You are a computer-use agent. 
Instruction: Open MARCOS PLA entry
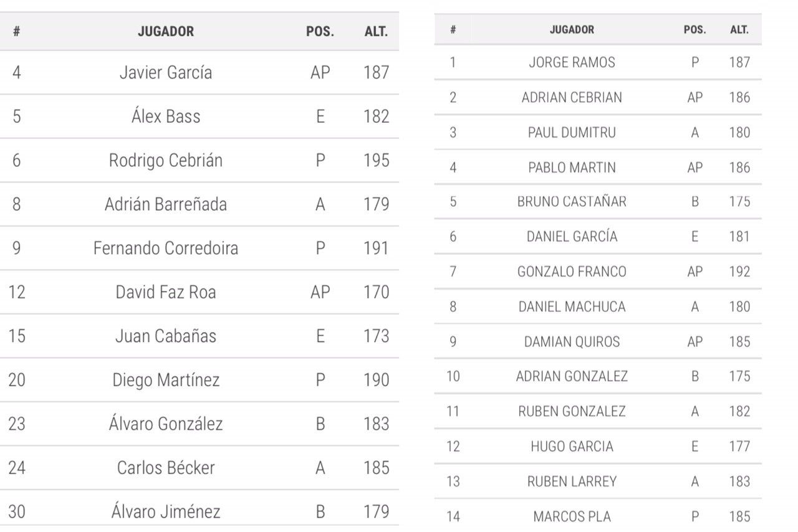(572, 516)
